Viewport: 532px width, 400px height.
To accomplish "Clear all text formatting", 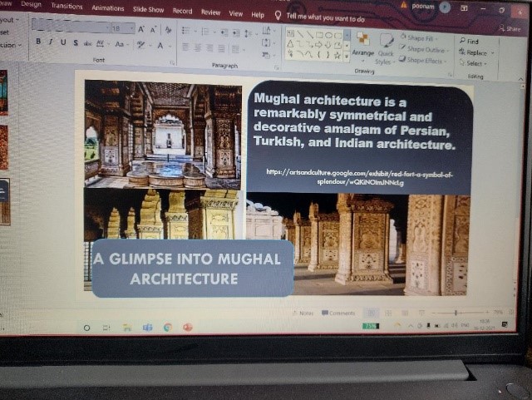I will (x=168, y=30).
